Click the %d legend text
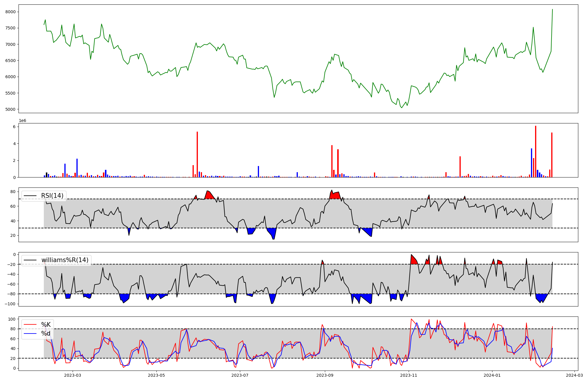The image size is (588, 382). 46,334
